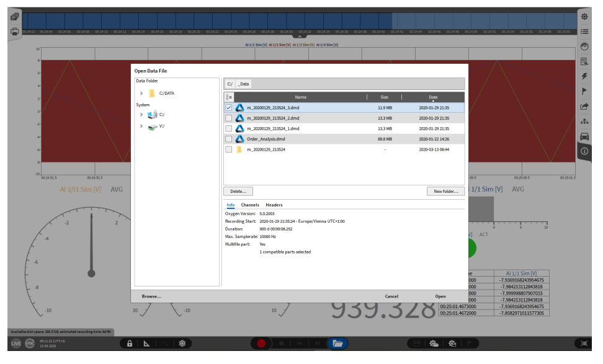The width and height of the screenshot is (603, 364).
Task: Expand the C:/DATA folder tree node
Action: (141, 93)
